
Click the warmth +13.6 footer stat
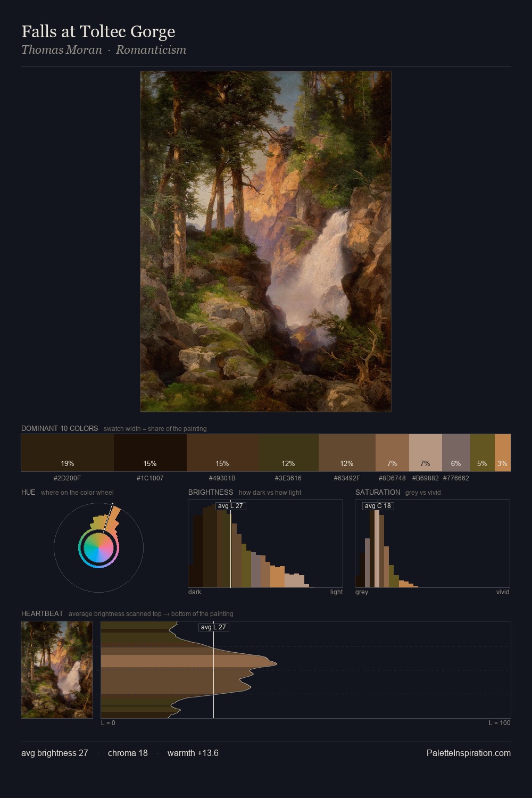pos(193,753)
